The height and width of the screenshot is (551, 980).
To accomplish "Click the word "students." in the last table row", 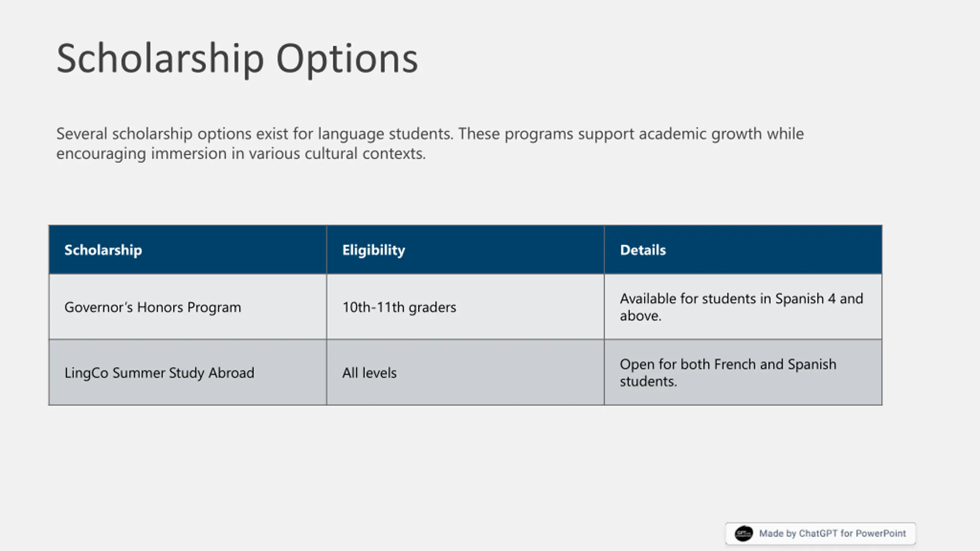I will (648, 381).
